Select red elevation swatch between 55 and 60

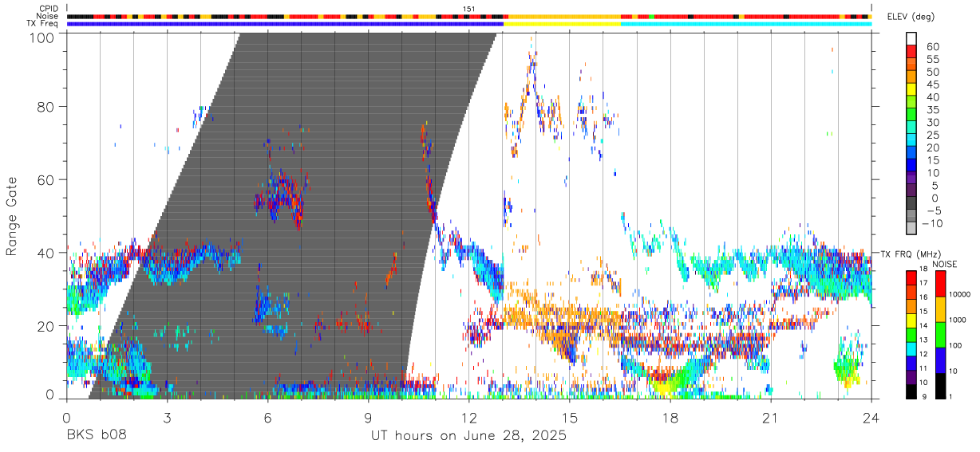tap(911, 51)
